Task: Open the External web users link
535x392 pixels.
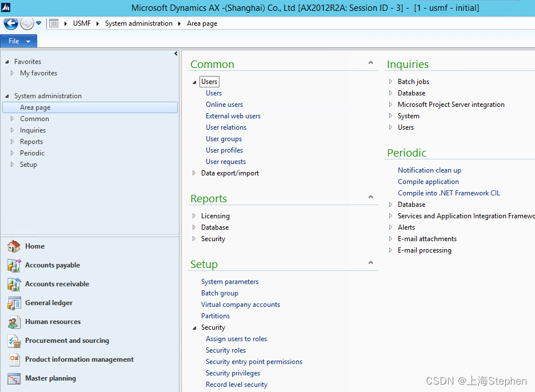Action: pos(233,116)
